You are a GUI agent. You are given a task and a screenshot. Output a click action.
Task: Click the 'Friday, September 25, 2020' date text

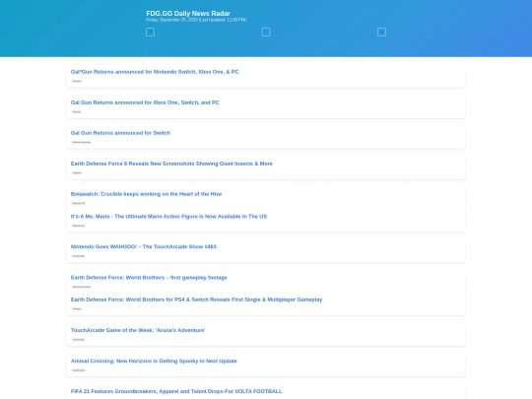pyautogui.click(x=171, y=20)
